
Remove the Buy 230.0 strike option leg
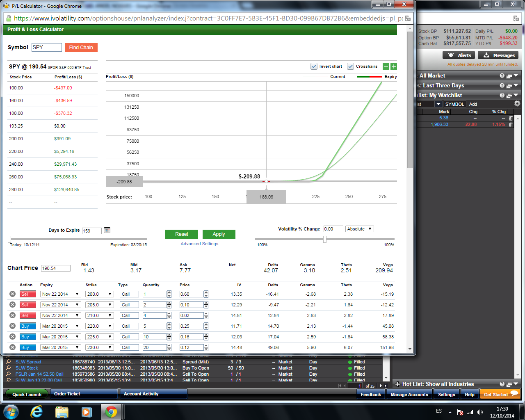pyautogui.click(x=12, y=347)
